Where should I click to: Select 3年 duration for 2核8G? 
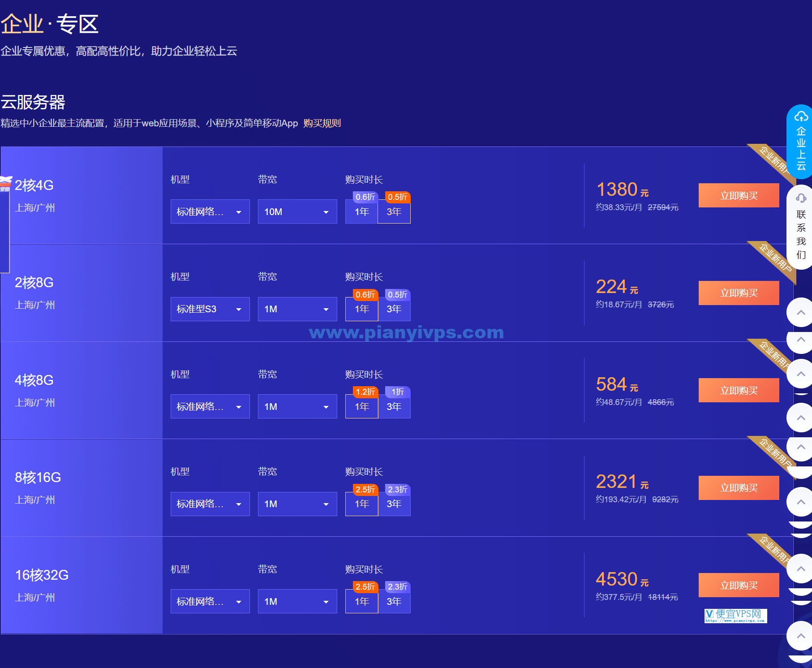pyautogui.click(x=394, y=309)
